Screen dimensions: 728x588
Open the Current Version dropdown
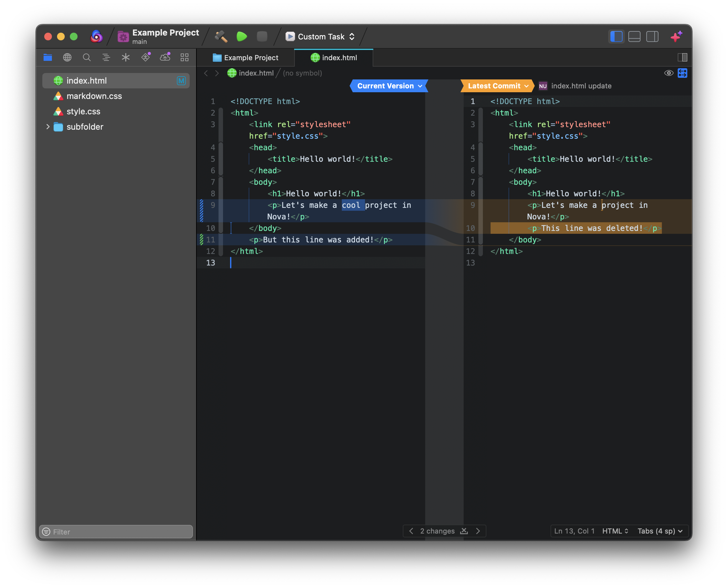pyautogui.click(x=389, y=86)
